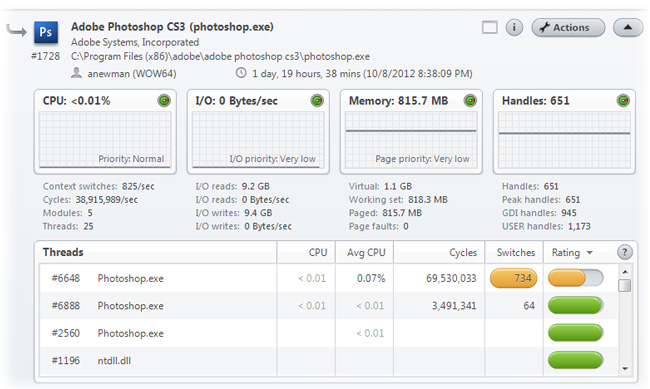Open the Rating column sort dropdown
Image resolution: width=650 pixels, height=389 pixels.
point(589,253)
